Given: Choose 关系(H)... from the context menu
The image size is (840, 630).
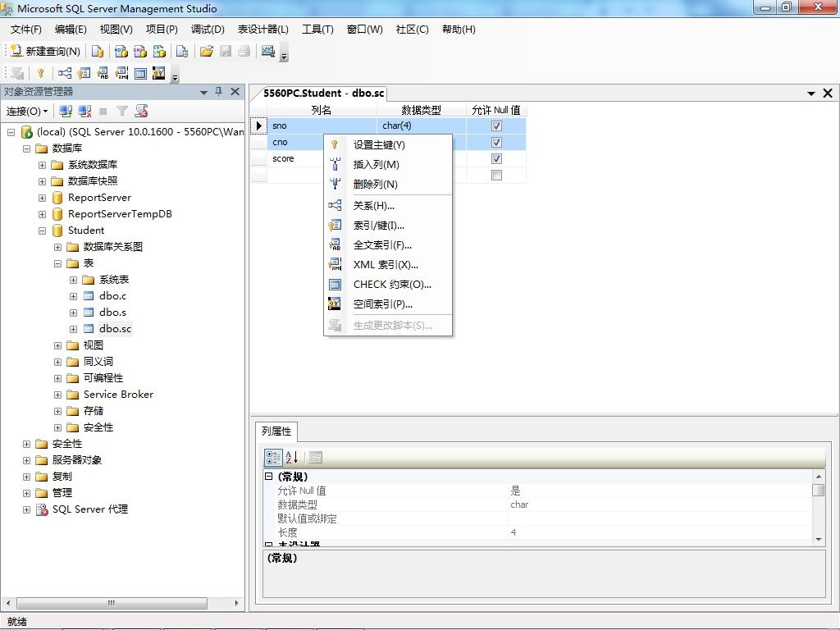Looking at the screenshot, I should [x=388, y=206].
